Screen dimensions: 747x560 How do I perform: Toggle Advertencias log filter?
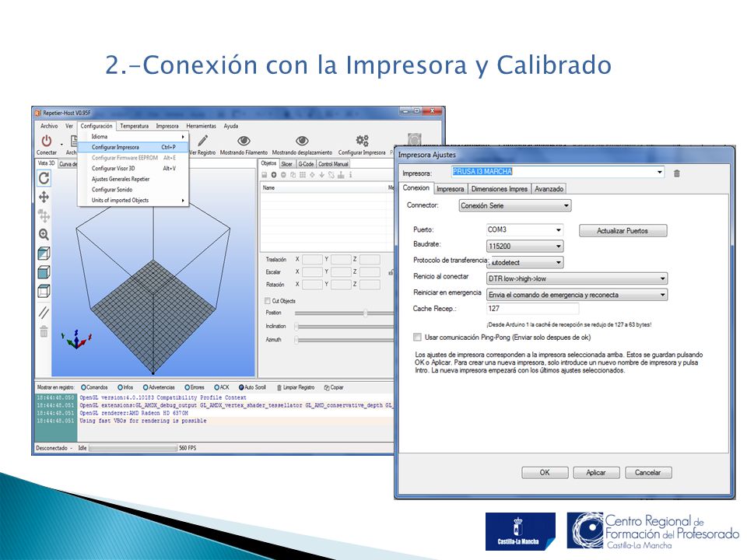[x=146, y=387]
